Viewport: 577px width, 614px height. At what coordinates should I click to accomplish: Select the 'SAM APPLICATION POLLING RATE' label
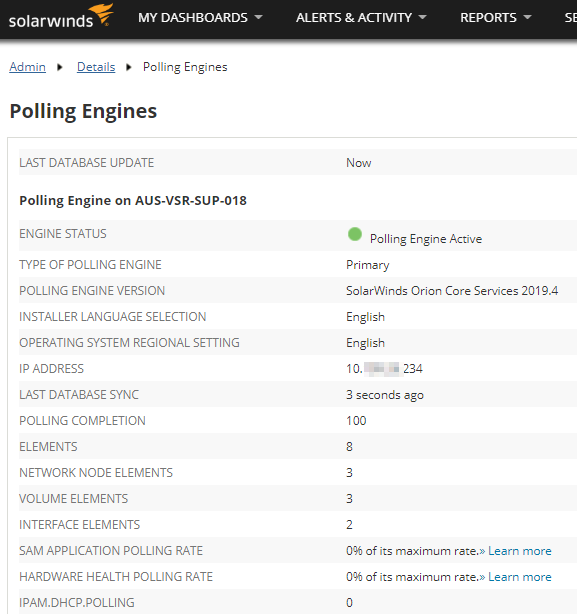(x=111, y=551)
